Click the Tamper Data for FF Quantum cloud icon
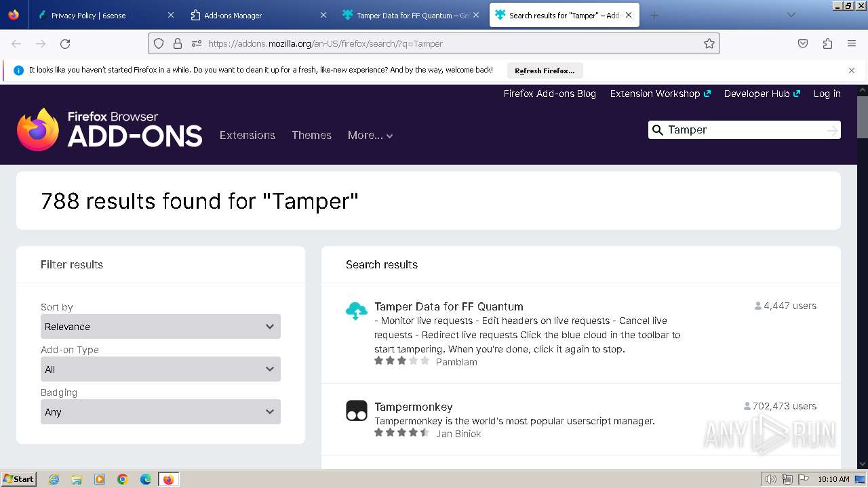 357,310
